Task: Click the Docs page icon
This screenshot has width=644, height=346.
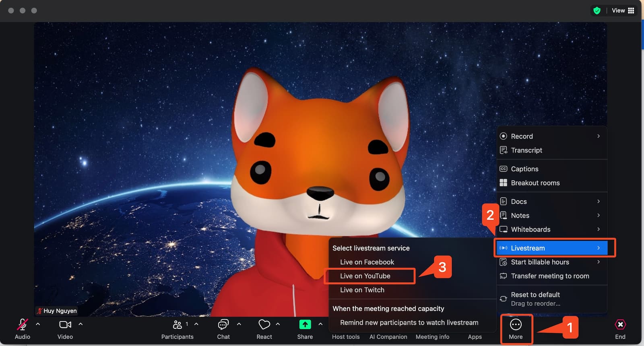Action: [503, 201]
